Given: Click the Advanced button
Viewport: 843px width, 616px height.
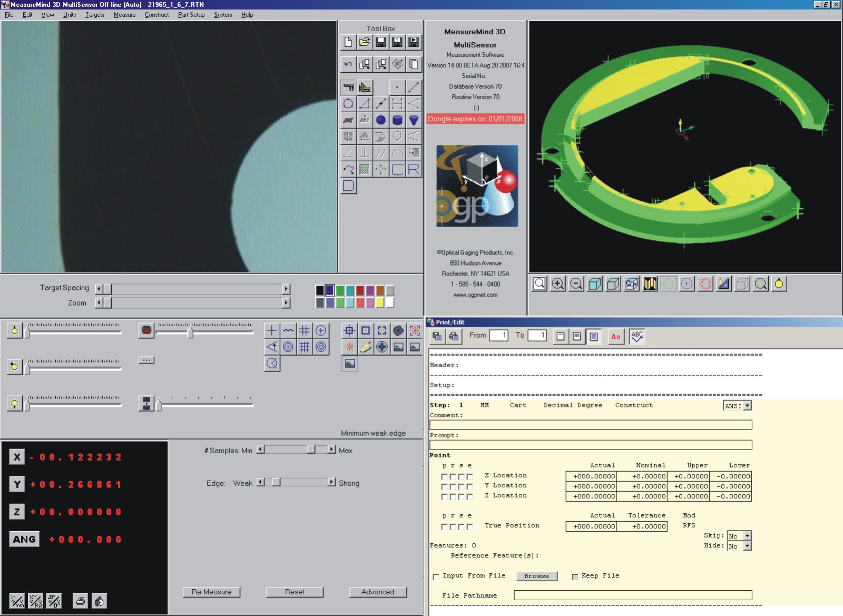Looking at the screenshot, I should coord(378,592).
